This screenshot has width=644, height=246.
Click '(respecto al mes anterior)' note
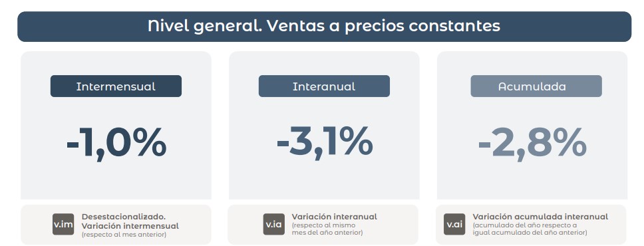click(x=124, y=235)
